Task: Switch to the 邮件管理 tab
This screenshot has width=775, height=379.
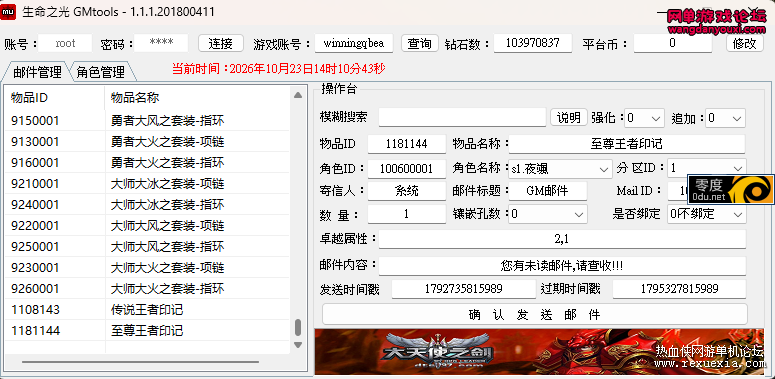Action: click(37, 72)
